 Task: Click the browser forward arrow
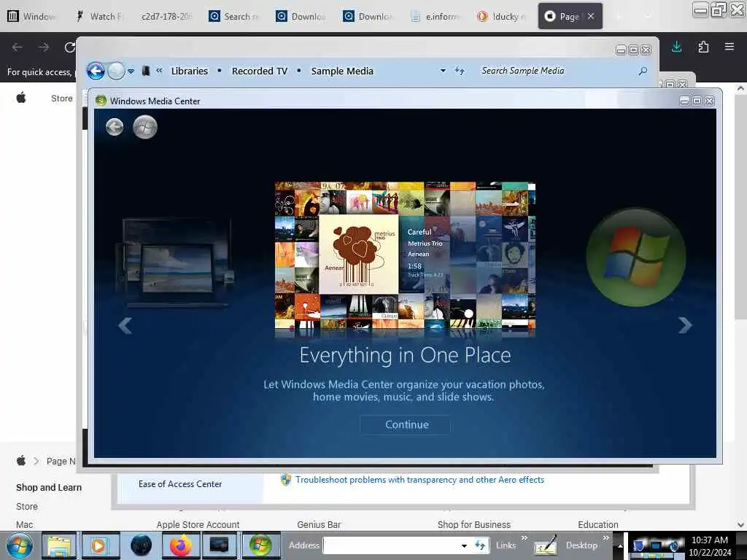44,47
